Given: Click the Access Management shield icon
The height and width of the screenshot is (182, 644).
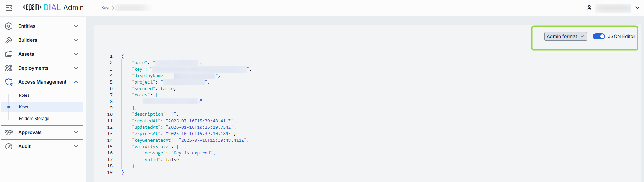Looking at the screenshot, I should tap(9, 82).
